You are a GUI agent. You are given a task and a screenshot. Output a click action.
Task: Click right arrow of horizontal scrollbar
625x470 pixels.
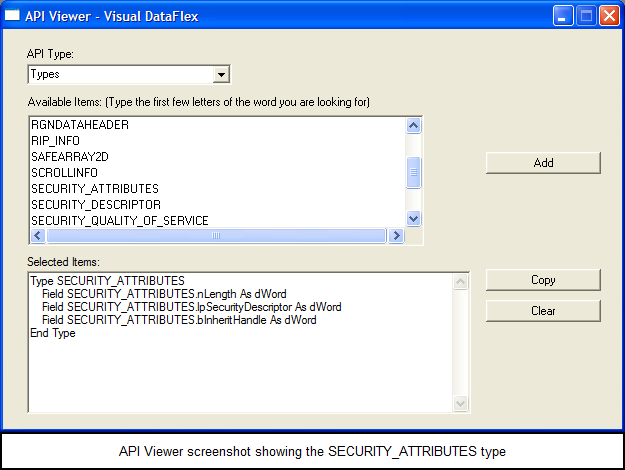pyautogui.click(x=395, y=236)
